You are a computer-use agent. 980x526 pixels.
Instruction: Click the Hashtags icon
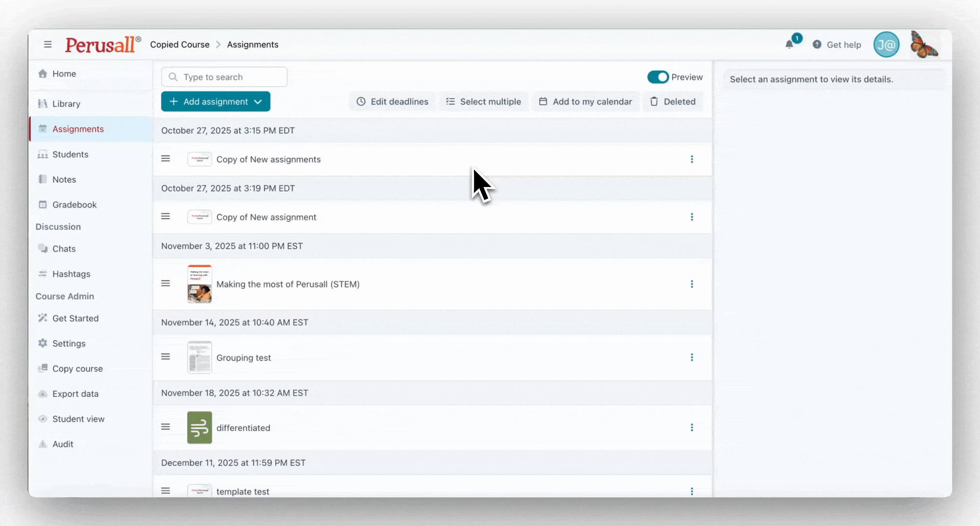[43, 274]
